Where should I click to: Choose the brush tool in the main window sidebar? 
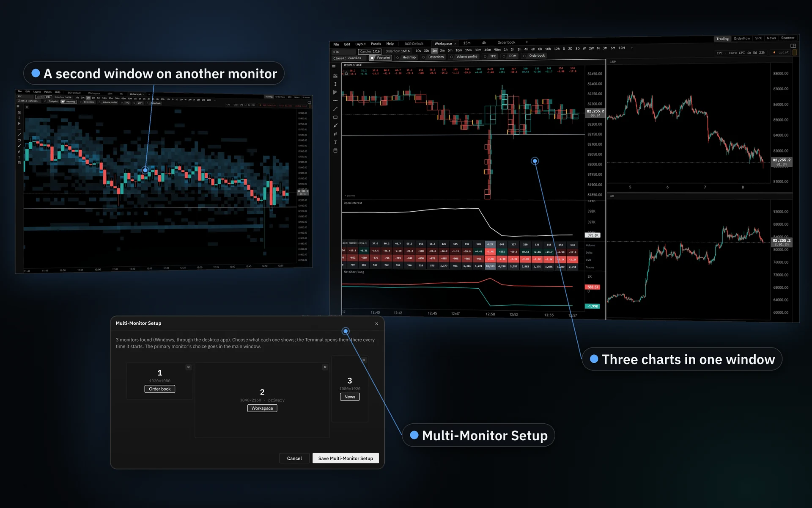(335, 126)
